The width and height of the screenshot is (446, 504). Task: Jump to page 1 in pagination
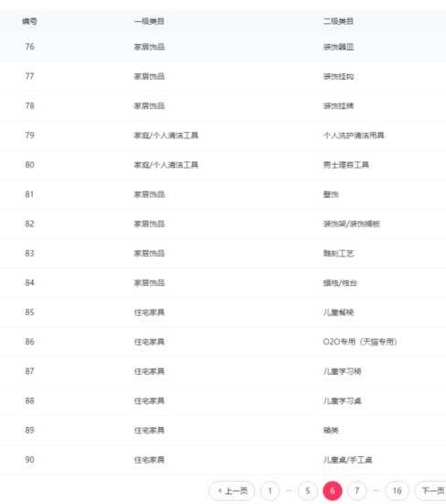tap(270, 490)
